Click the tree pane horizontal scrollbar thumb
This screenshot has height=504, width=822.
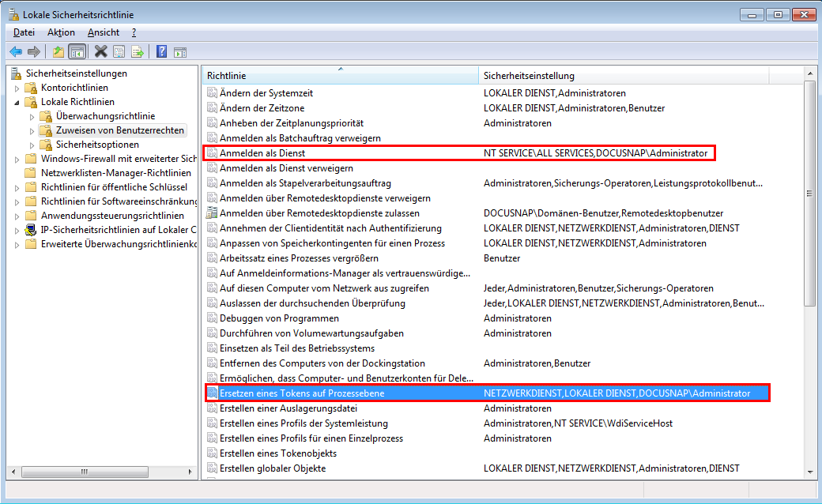click(85, 472)
